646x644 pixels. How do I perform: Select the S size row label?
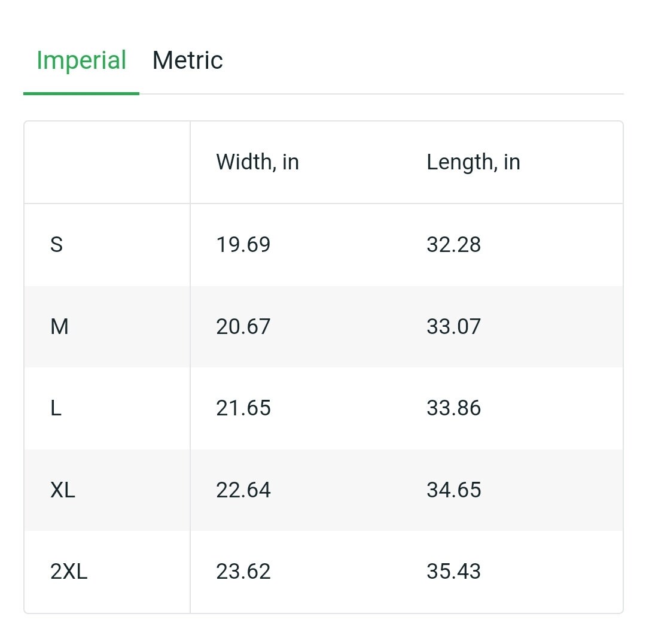(56, 244)
